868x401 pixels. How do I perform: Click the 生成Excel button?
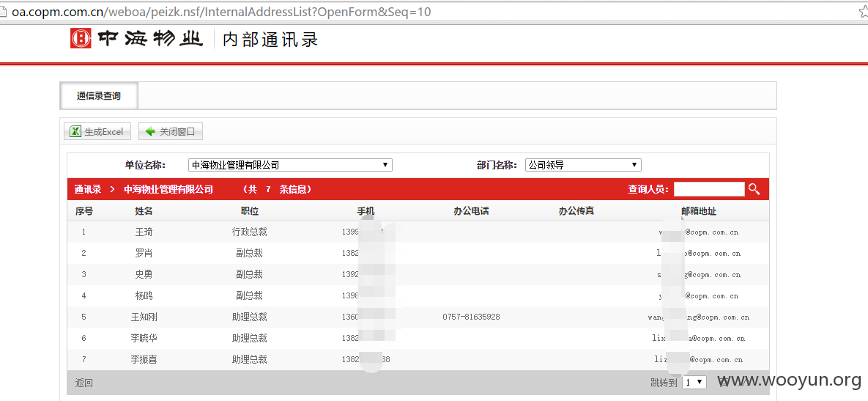[x=97, y=132]
